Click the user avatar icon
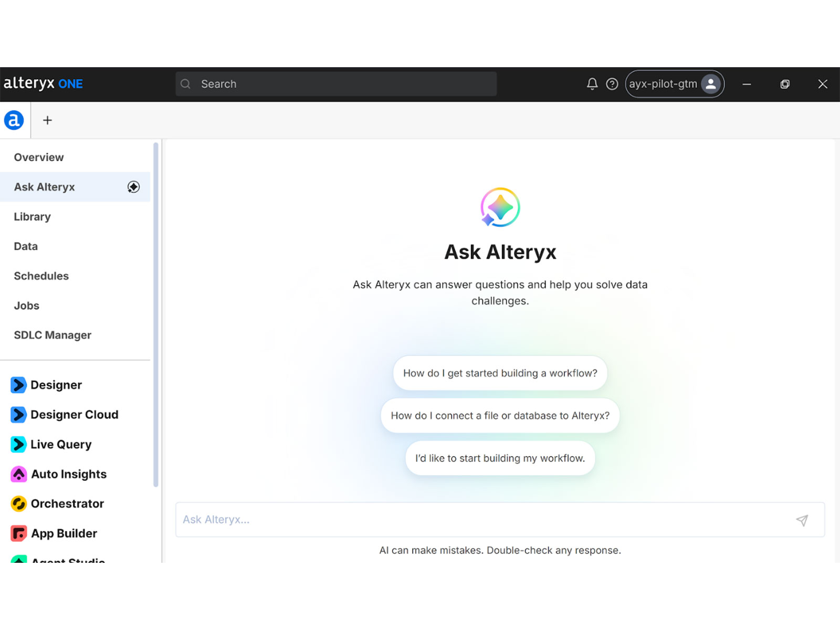The height and width of the screenshot is (630, 840). pos(711,84)
